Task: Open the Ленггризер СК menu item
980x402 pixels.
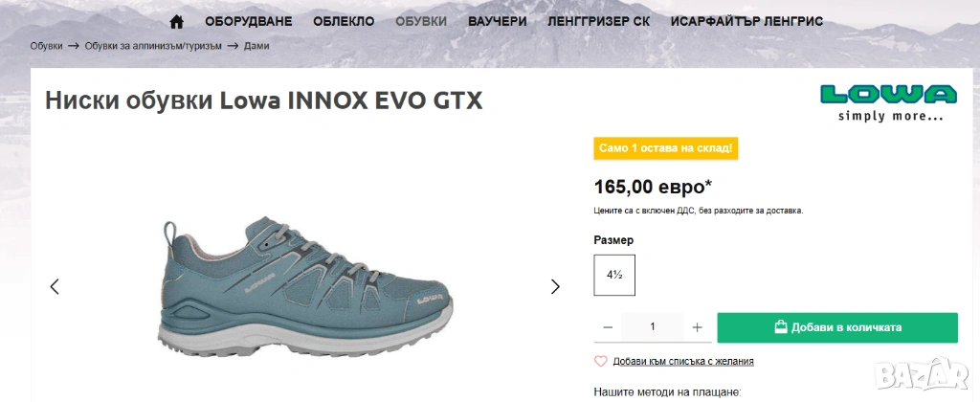Action: coord(599,21)
